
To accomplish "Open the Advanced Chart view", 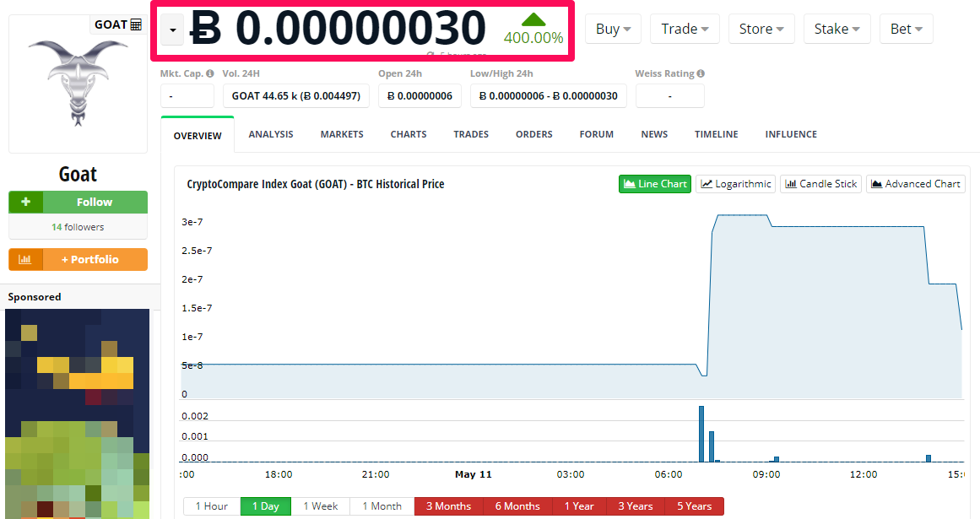I will [916, 184].
